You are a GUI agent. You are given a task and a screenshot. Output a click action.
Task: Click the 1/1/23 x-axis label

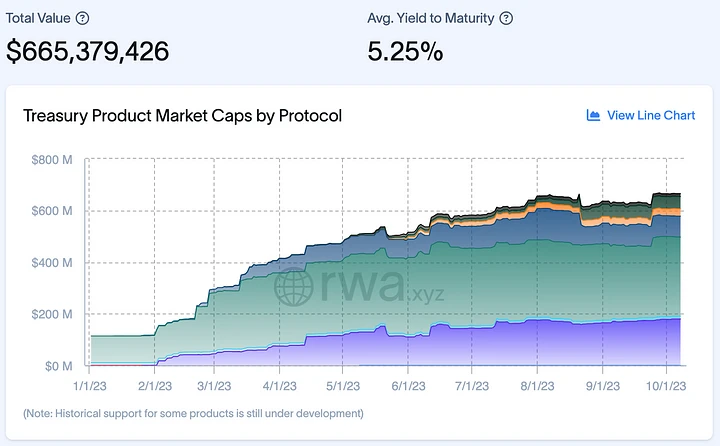(x=89, y=384)
